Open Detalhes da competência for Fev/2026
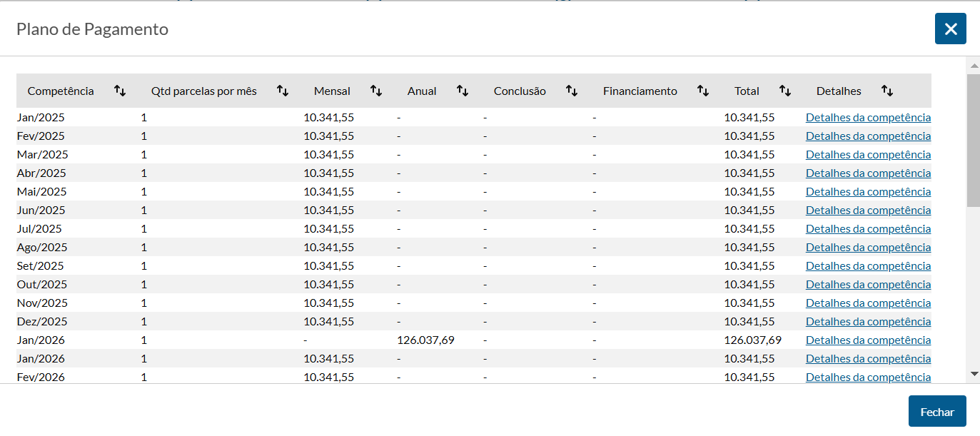Screen dimensions: 980x436 coord(868,377)
